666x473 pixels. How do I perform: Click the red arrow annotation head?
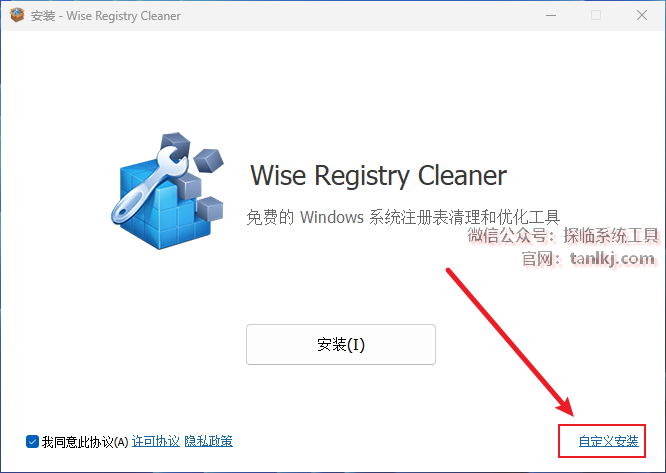coord(566,407)
